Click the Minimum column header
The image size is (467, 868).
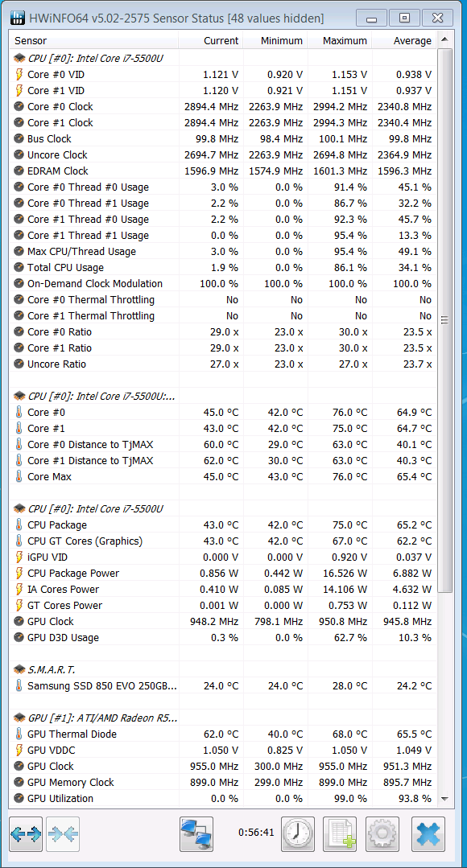pos(275,40)
